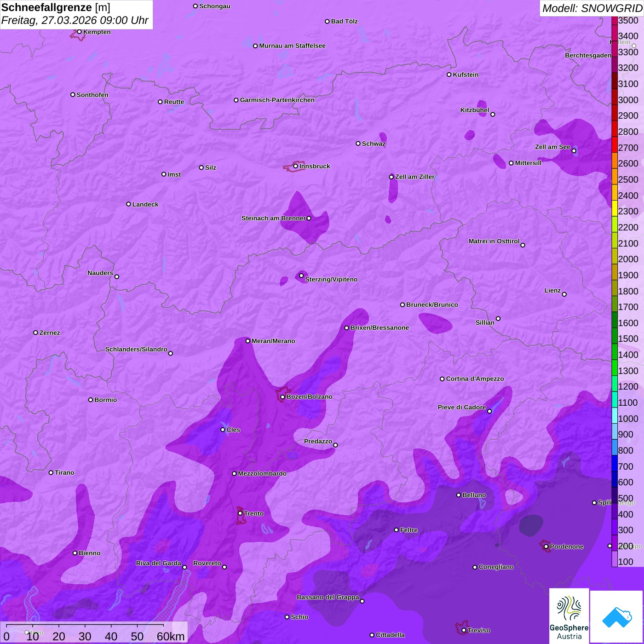The height and width of the screenshot is (644, 644).
Task: Click the 'Schongau' label
Action: [214, 6]
